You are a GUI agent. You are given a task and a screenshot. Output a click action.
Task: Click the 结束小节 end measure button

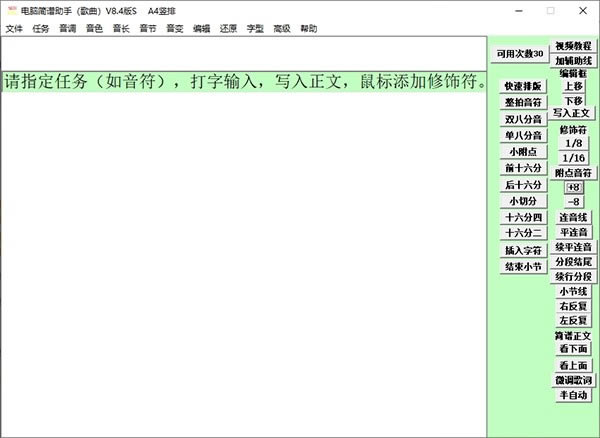click(x=522, y=267)
